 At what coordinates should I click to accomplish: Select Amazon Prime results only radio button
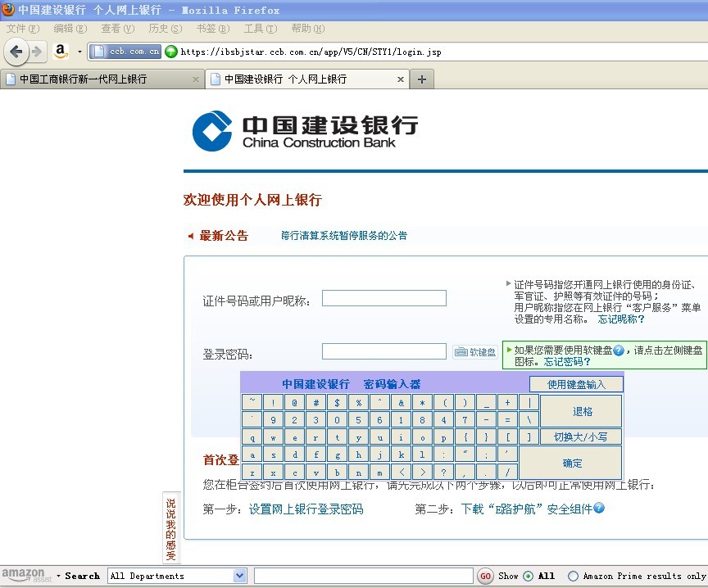coord(573,576)
